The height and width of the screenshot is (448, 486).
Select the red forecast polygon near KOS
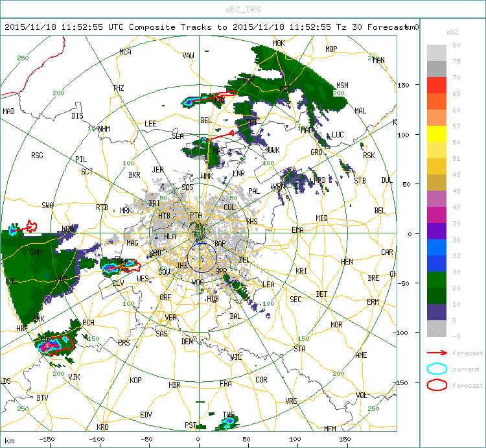pos(31,226)
